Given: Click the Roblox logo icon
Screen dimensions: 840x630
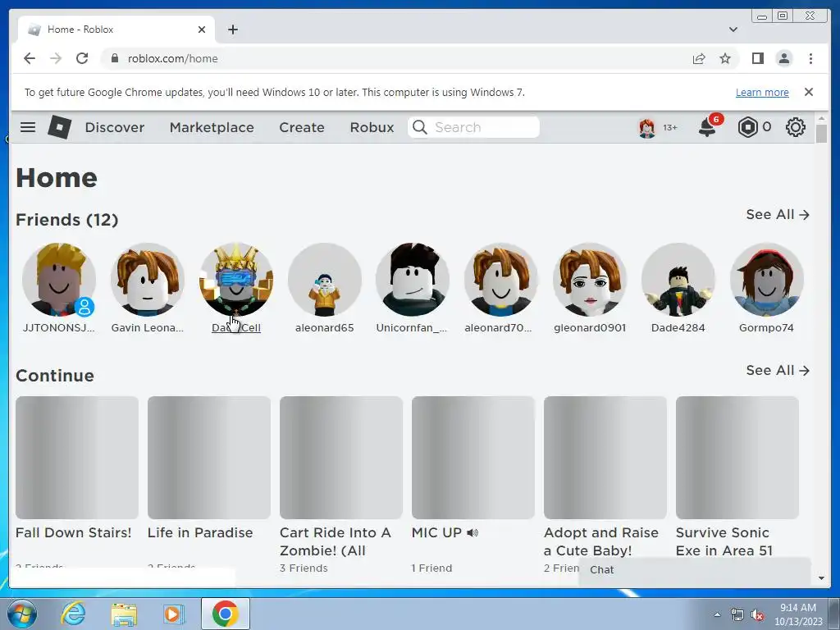Looking at the screenshot, I should coord(59,127).
